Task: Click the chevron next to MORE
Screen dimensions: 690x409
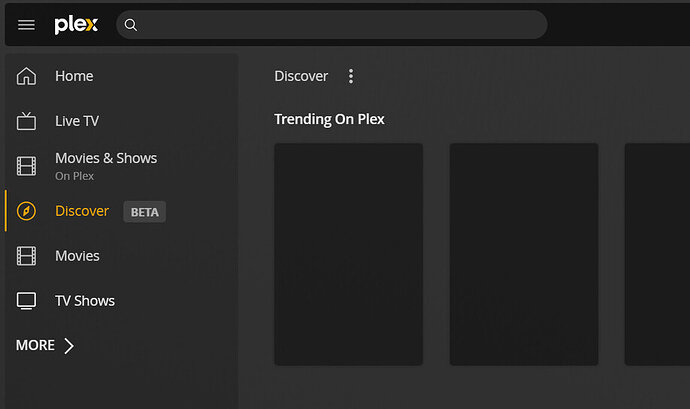Action: click(69, 346)
